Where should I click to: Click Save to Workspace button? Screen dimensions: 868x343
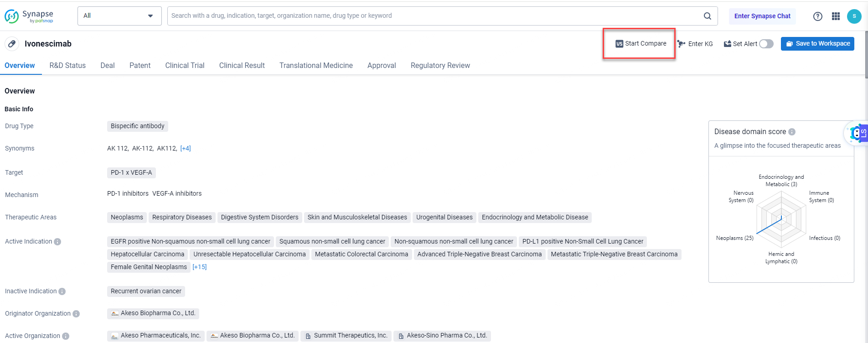(817, 44)
